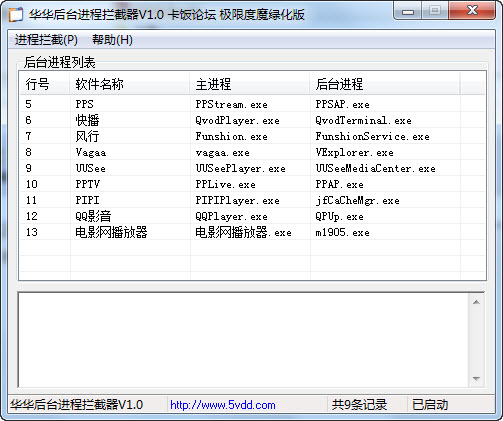Click jfCaCheMgr.exe background process cell

(357, 200)
